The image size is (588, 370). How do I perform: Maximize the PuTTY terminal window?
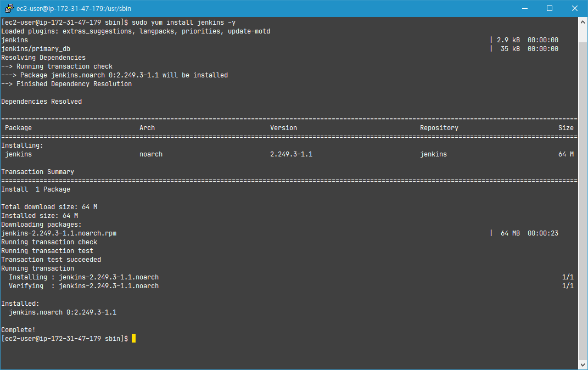tap(550, 8)
